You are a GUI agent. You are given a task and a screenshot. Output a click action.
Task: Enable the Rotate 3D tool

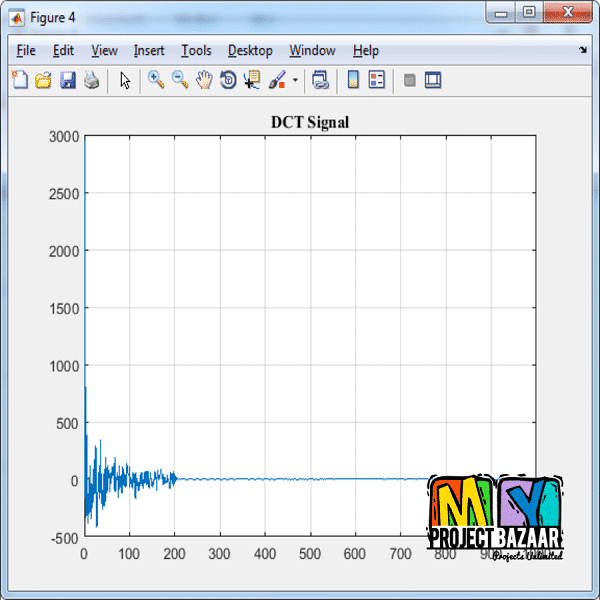point(228,80)
